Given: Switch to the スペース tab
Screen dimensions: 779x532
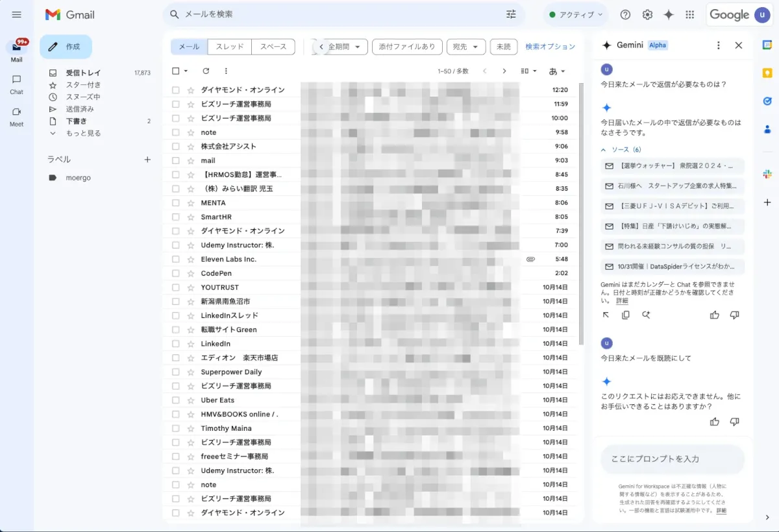Looking at the screenshot, I should click(273, 47).
